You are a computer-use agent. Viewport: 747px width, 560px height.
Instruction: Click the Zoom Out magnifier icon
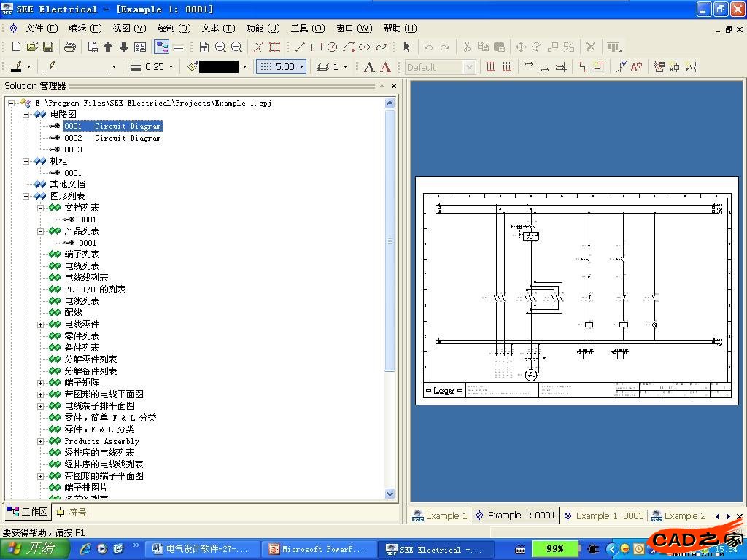220,47
